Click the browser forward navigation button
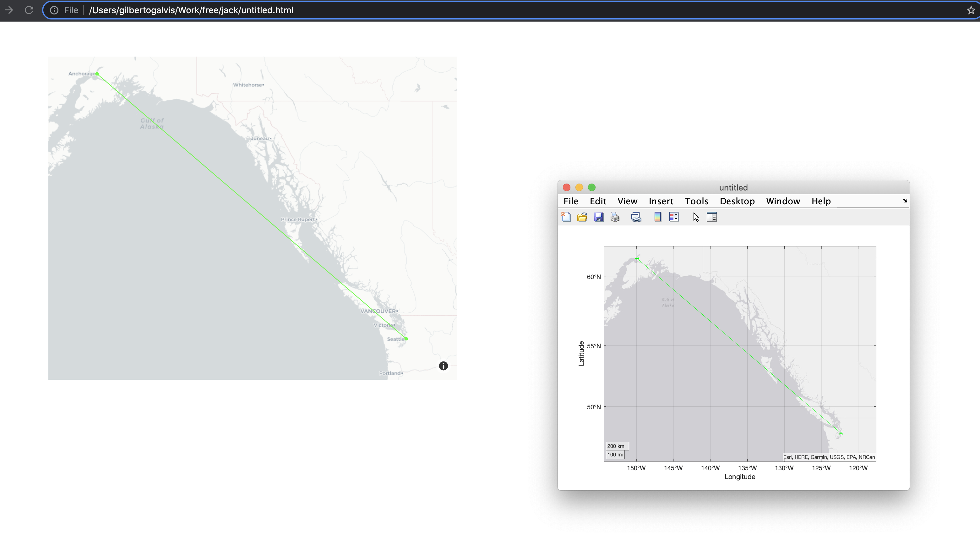 9,10
